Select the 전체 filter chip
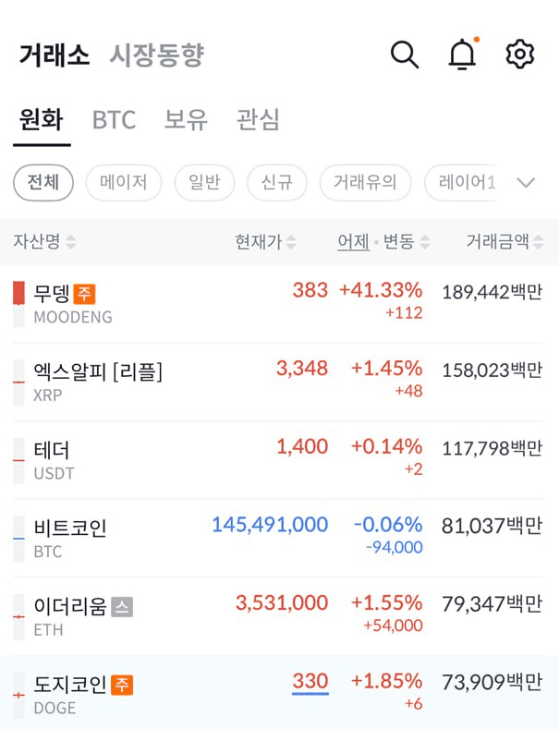 pos(43,182)
